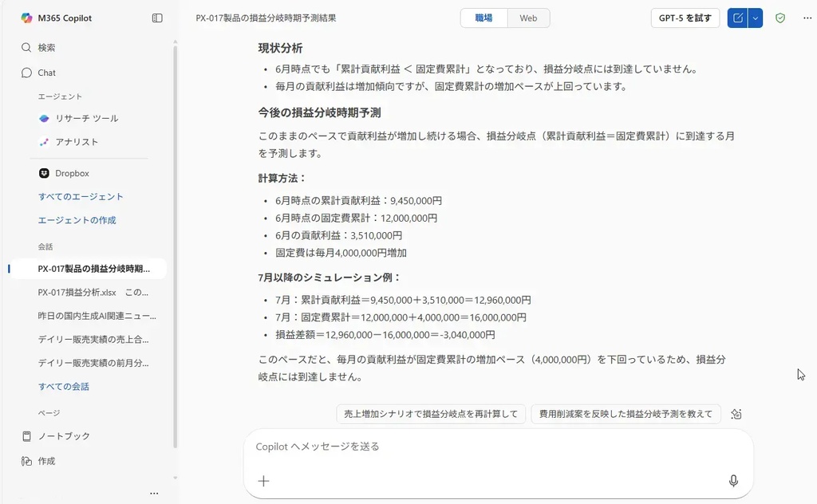Click the Copilot message input field
The image size is (817, 504).
(x=487, y=447)
